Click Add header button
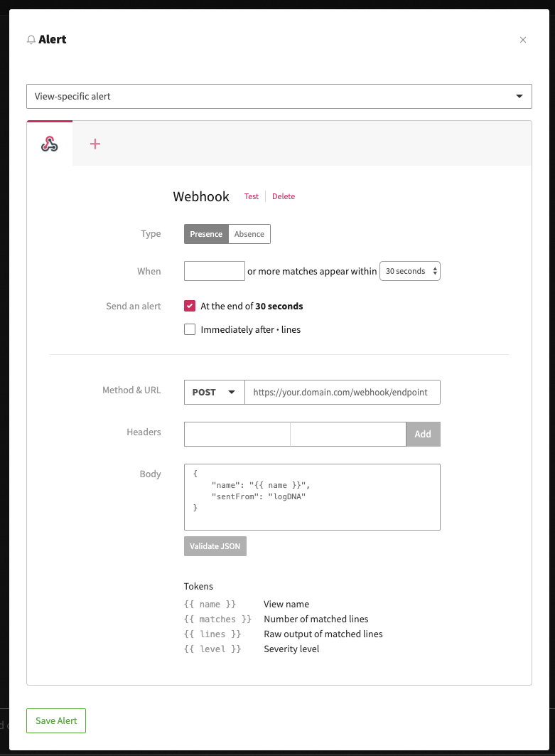 [423, 434]
